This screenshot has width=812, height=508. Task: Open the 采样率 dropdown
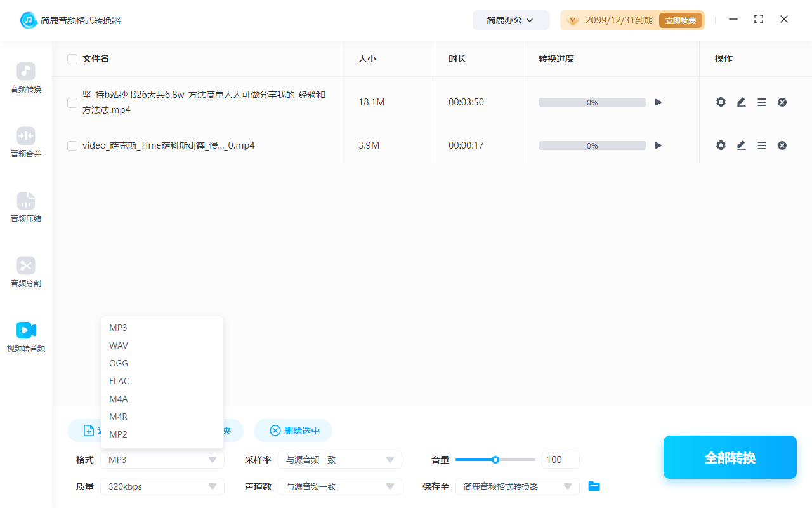click(x=340, y=459)
